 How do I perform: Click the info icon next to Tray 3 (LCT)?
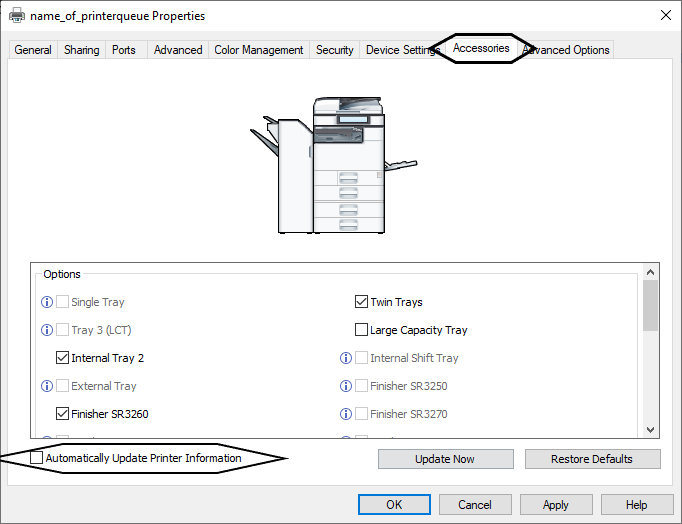[x=46, y=330]
